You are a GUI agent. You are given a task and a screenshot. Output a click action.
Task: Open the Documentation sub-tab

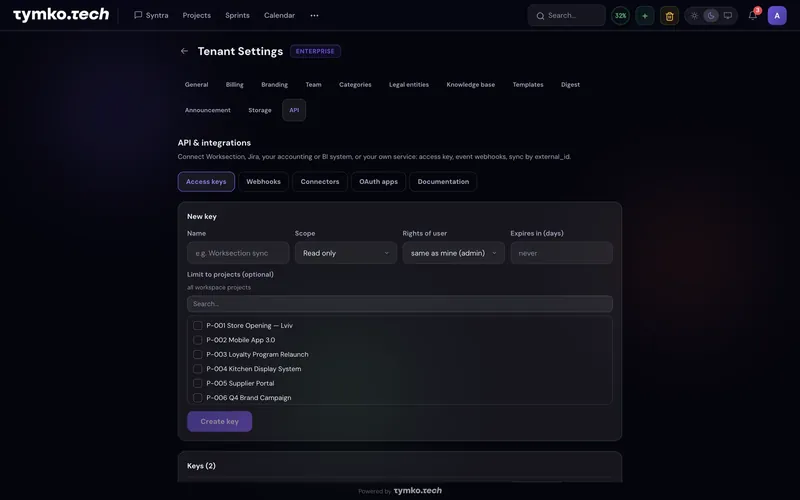click(x=443, y=182)
